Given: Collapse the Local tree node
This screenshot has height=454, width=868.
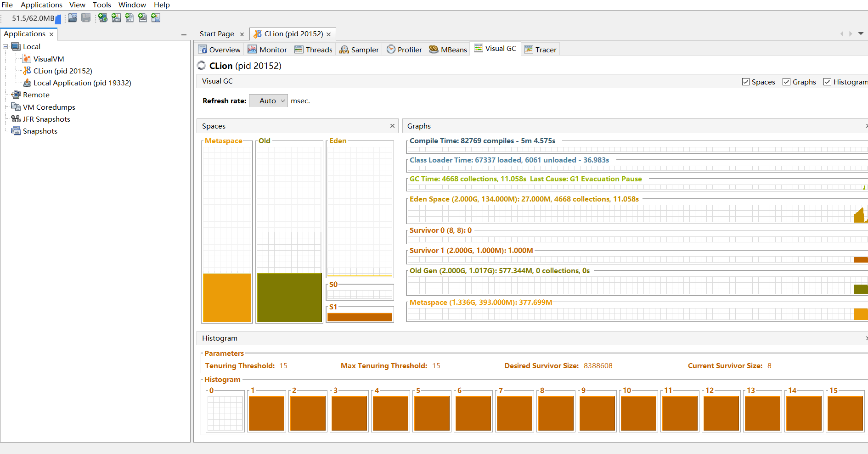Looking at the screenshot, I should [6, 47].
